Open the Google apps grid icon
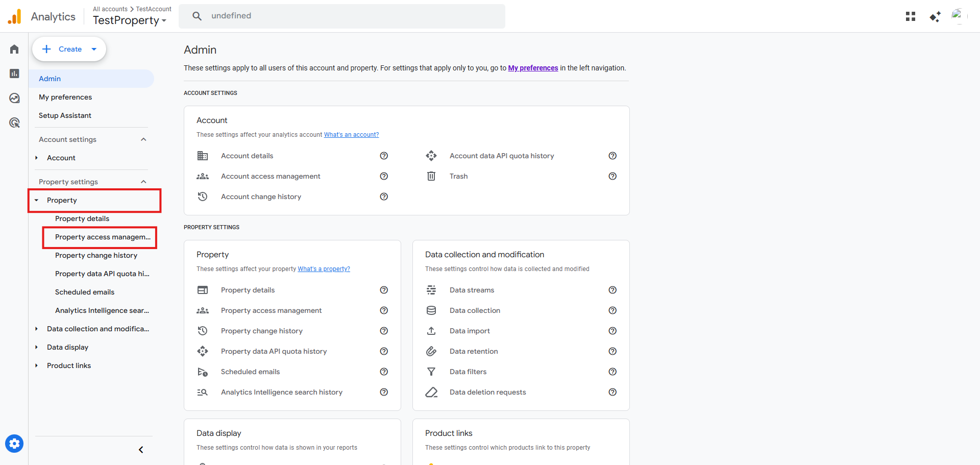 click(x=911, y=16)
